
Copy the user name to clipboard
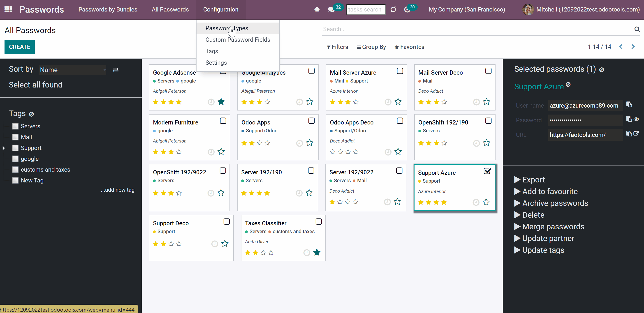click(x=629, y=104)
